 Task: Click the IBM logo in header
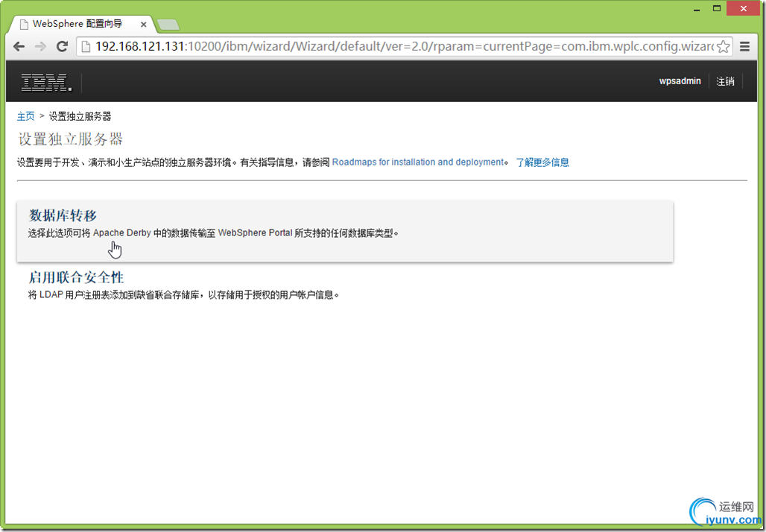46,82
